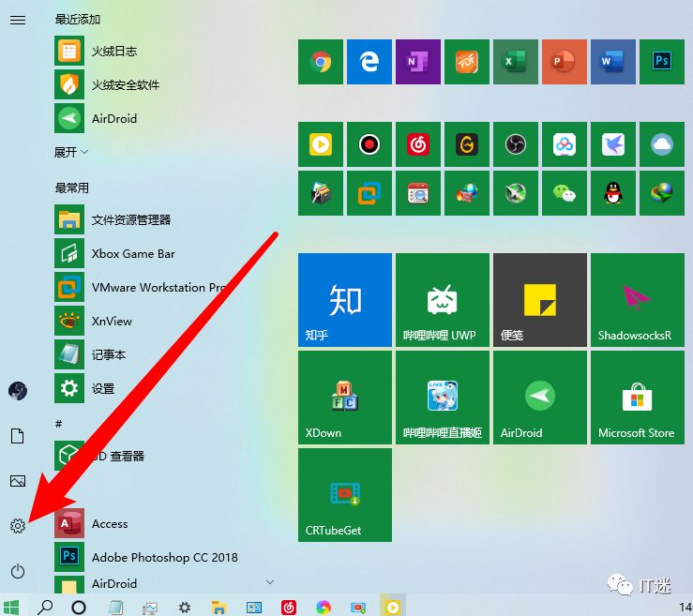Open the Microsoft Store tile
The height and width of the screenshot is (616, 693).
[x=638, y=398]
